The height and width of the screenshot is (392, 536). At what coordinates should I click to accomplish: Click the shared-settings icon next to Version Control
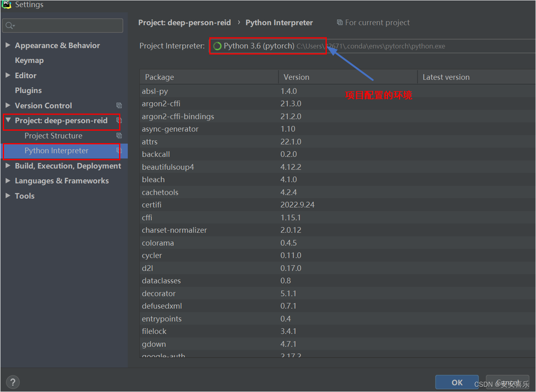119,105
